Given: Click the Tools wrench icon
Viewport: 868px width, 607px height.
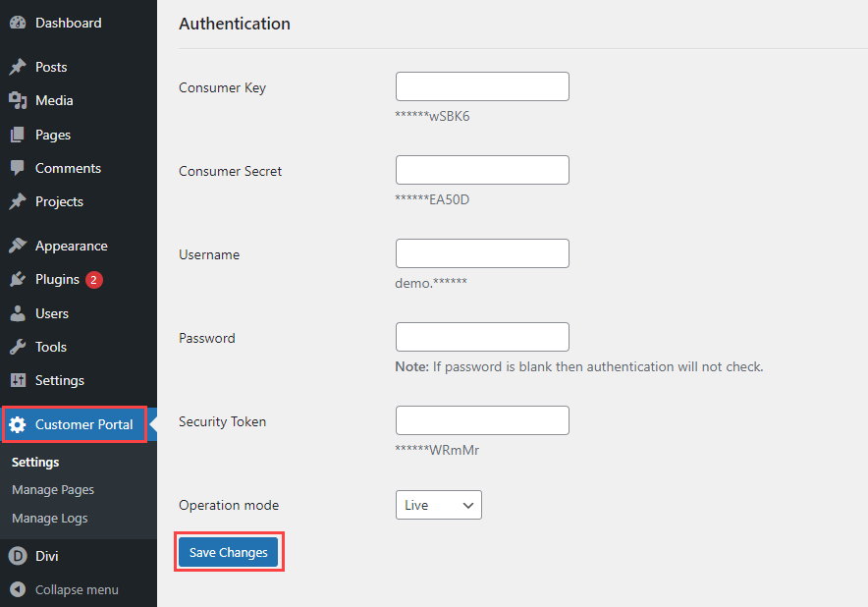Looking at the screenshot, I should 18,347.
